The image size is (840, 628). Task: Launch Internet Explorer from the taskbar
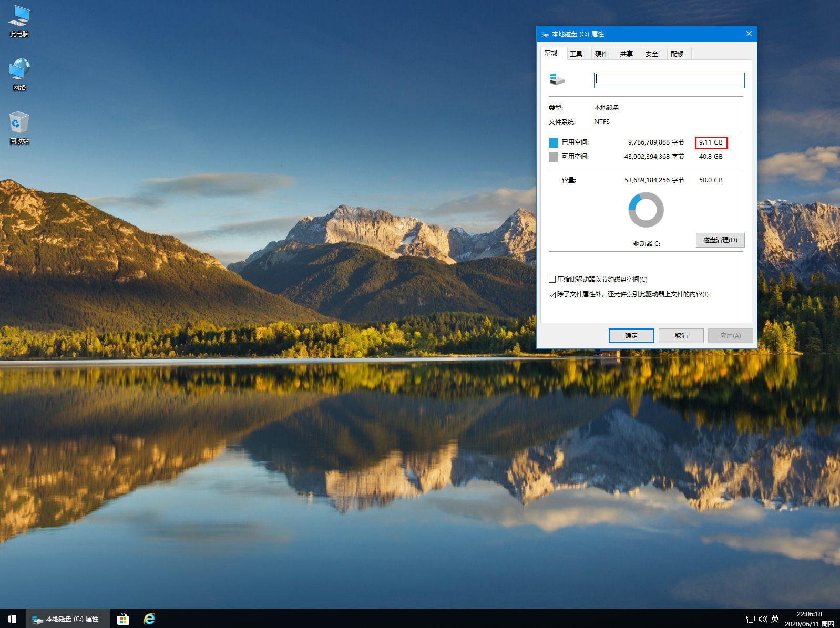click(149, 619)
